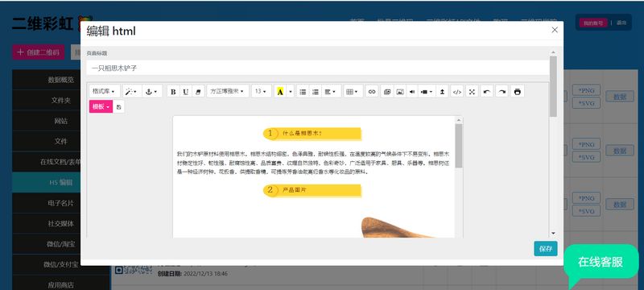Open the insert table dropdown
Image resolution: width=644 pixels, height=290 pixels.
click(x=353, y=92)
